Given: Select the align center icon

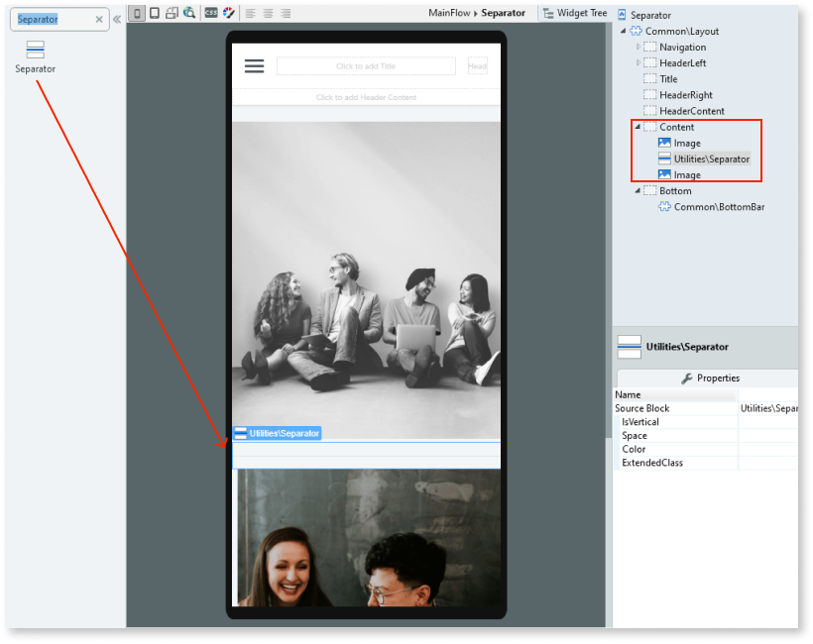Looking at the screenshot, I should (269, 14).
